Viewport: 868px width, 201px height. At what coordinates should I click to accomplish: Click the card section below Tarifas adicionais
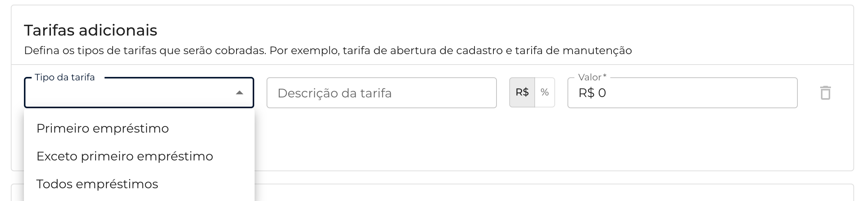point(540,193)
